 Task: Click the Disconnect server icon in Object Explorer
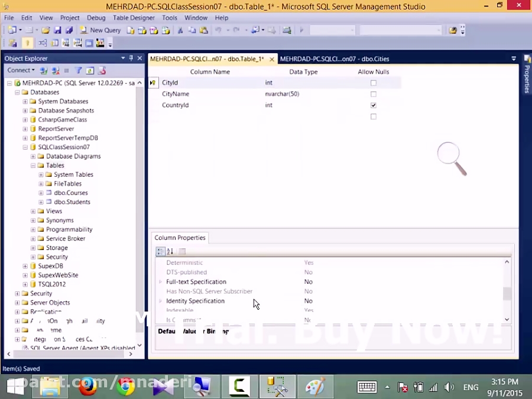pos(54,70)
